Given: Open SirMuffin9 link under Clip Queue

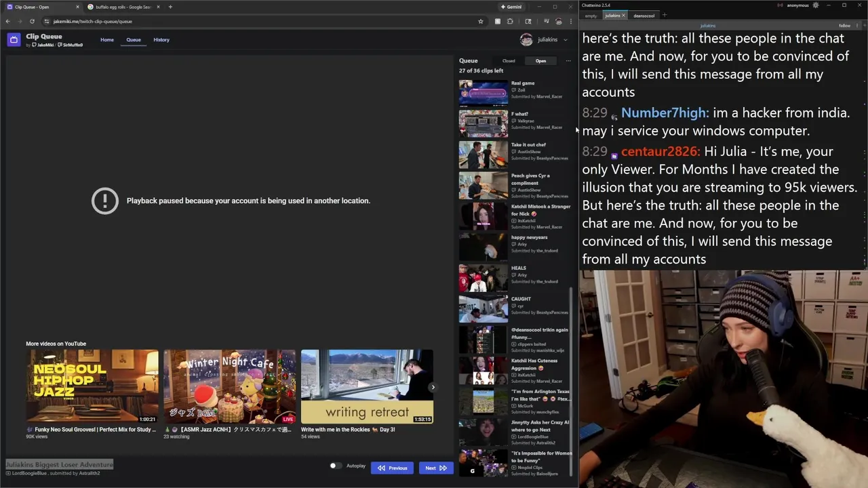Looking at the screenshot, I should point(71,45).
